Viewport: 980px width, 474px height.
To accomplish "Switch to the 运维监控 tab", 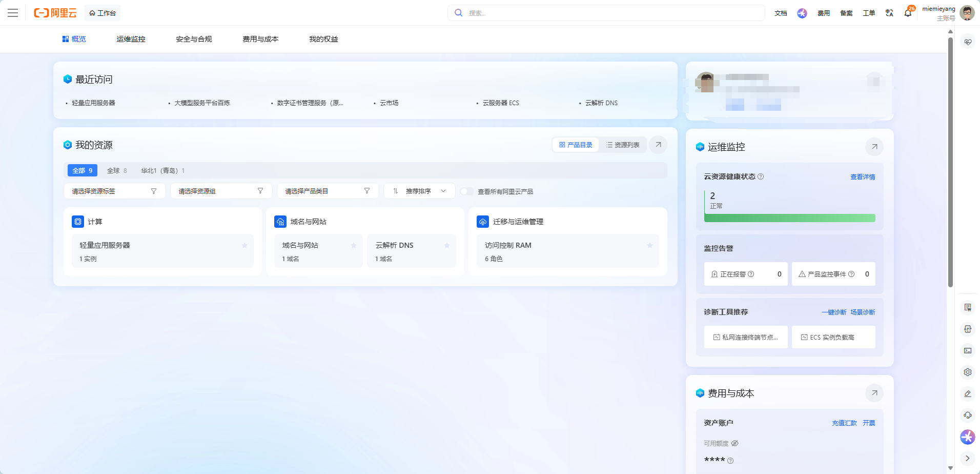I will tap(131, 39).
